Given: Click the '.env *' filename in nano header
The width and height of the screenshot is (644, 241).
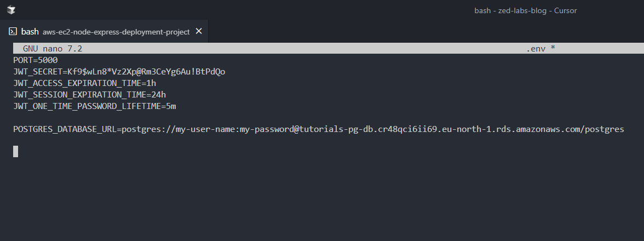Looking at the screenshot, I should (540, 49).
